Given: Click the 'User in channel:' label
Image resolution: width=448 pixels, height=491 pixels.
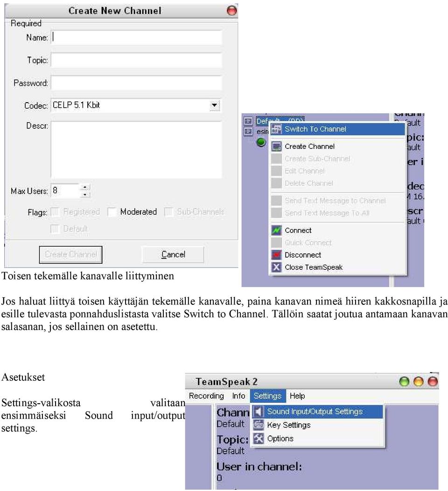Looking at the screenshot, I should (259, 467).
